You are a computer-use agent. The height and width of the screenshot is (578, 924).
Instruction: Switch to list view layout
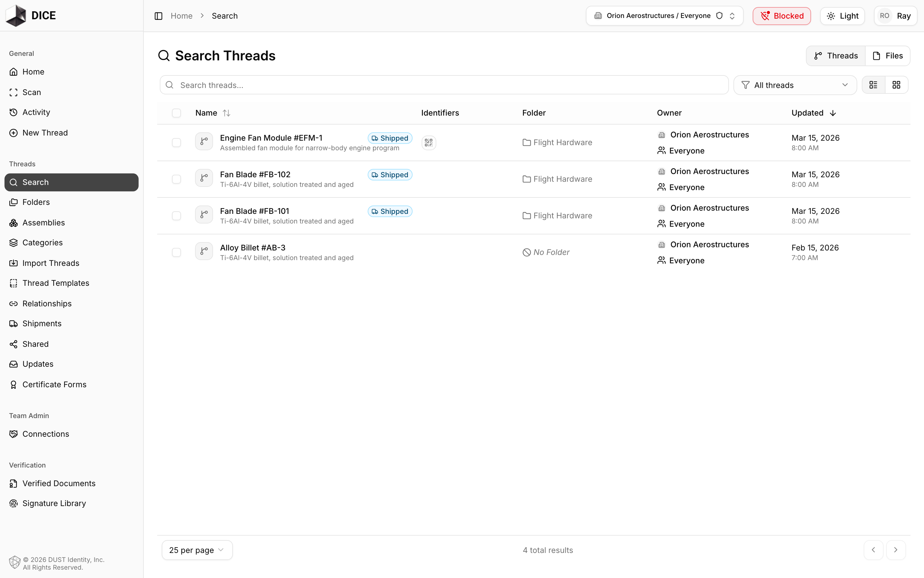tap(873, 85)
